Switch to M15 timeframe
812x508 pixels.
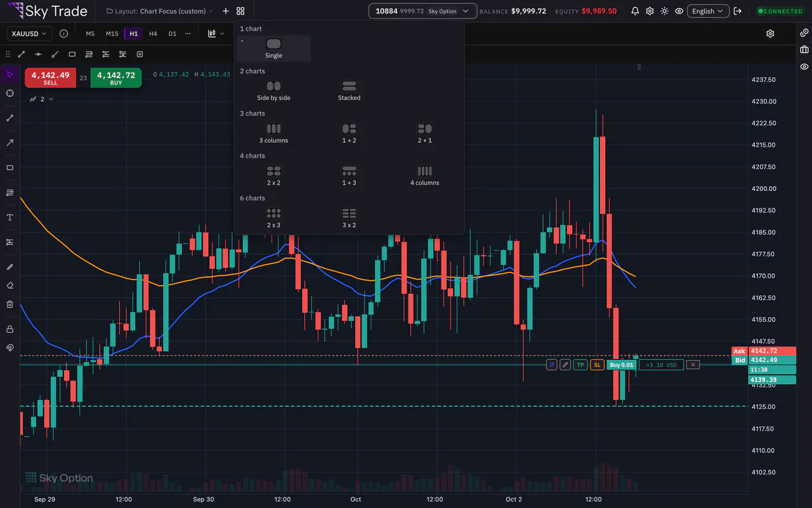tap(112, 34)
